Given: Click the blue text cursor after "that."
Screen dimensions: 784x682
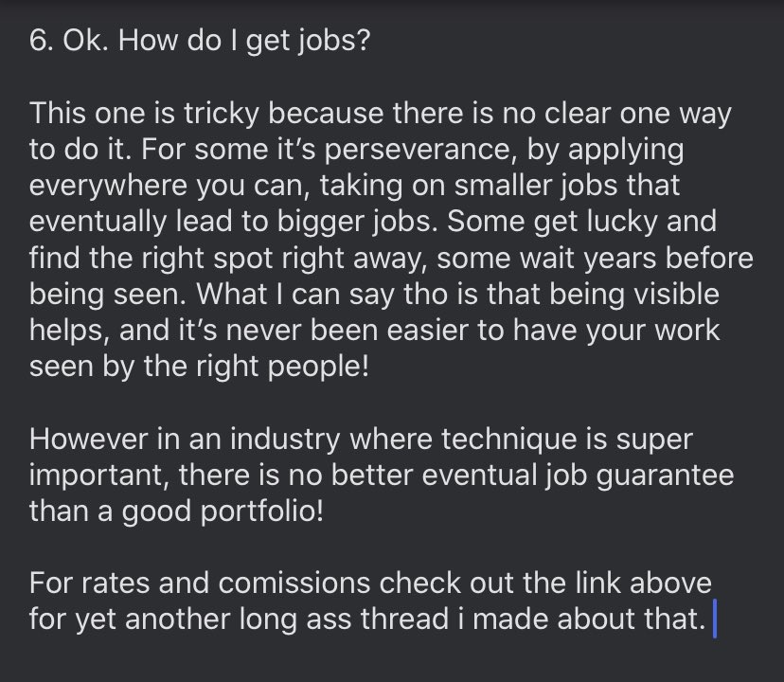Looking at the screenshot, I should pyautogui.click(x=715, y=618).
